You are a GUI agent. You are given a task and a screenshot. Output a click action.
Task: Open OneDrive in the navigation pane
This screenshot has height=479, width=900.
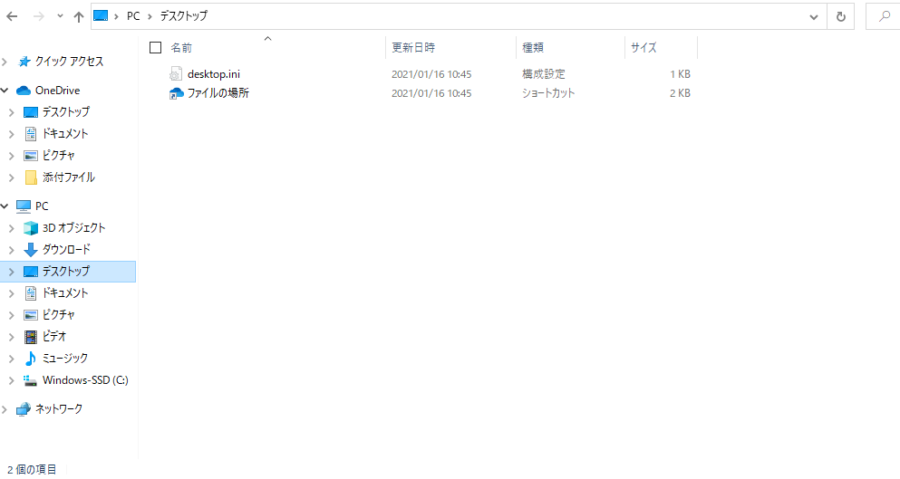(57, 90)
